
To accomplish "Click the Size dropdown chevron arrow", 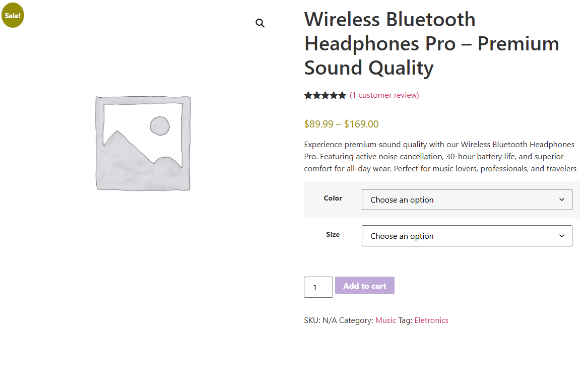I will tap(562, 236).
